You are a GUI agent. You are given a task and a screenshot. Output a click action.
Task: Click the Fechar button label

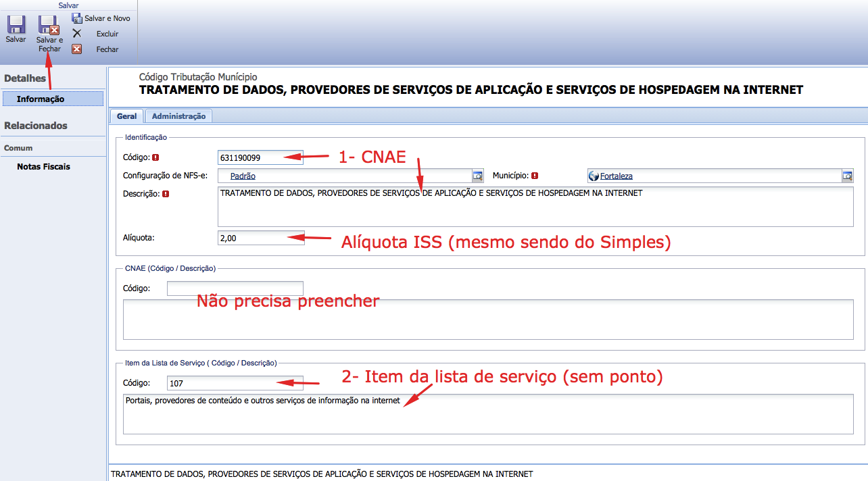107,49
